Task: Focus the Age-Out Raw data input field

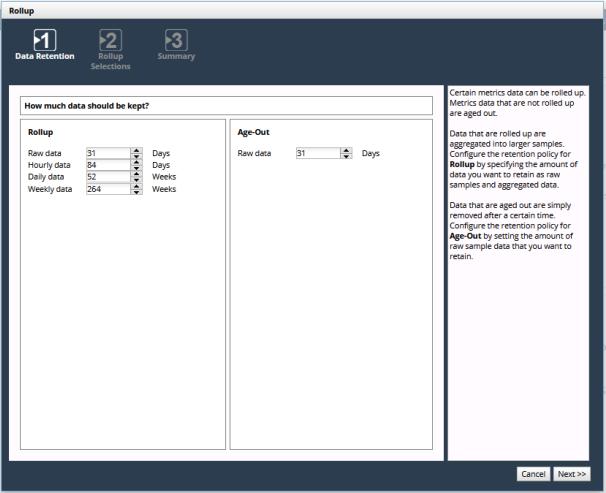Action: pyautogui.click(x=318, y=153)
